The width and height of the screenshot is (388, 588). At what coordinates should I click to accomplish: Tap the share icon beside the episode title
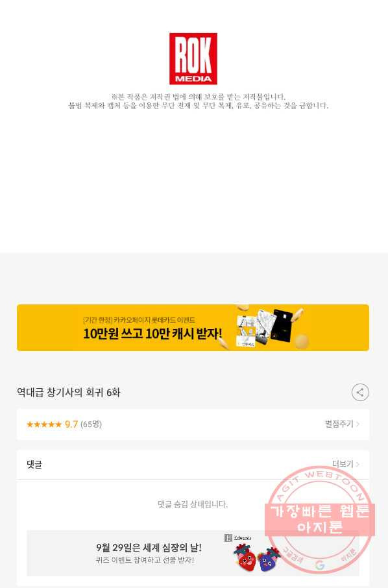(x=360, y=392)
